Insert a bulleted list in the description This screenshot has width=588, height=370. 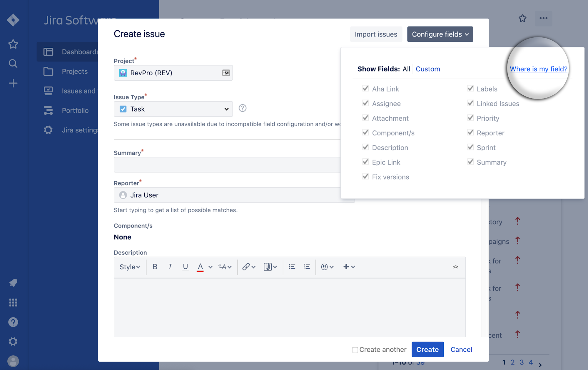pyautogui.click(x=292, y=267)
